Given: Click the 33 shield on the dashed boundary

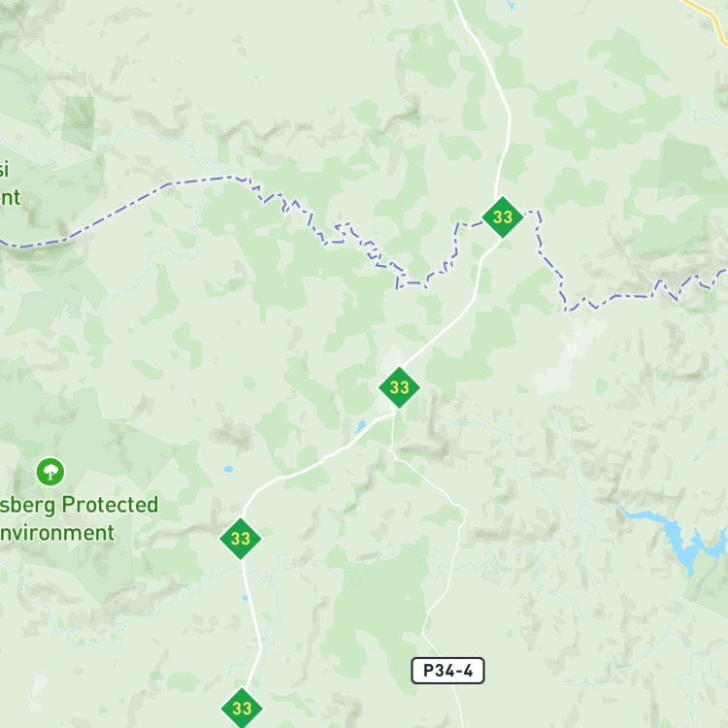Looking at the screenshot, I should [x=503, y=217].
